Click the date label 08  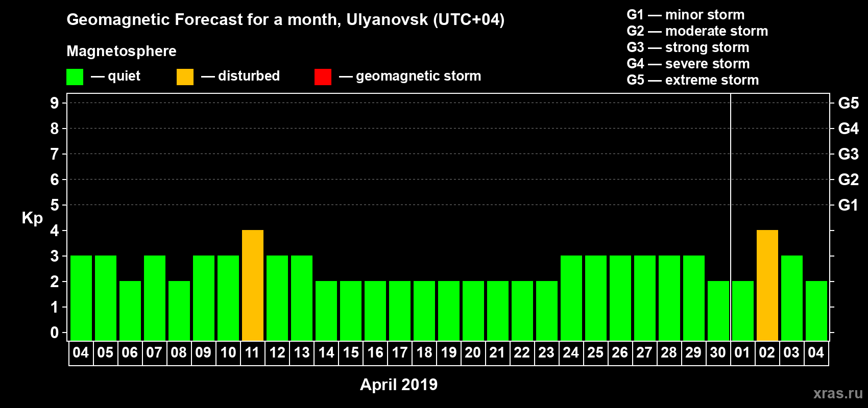pos(179,352)
